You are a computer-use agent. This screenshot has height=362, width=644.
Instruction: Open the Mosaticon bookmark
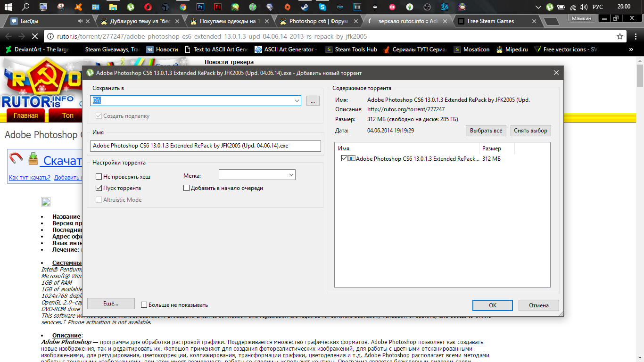[x=471, y=49]
